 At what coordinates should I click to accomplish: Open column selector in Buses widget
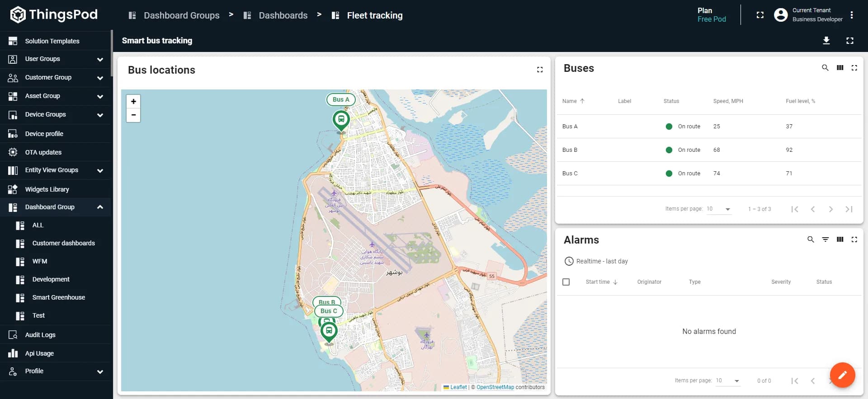click(x=840, y=68)
